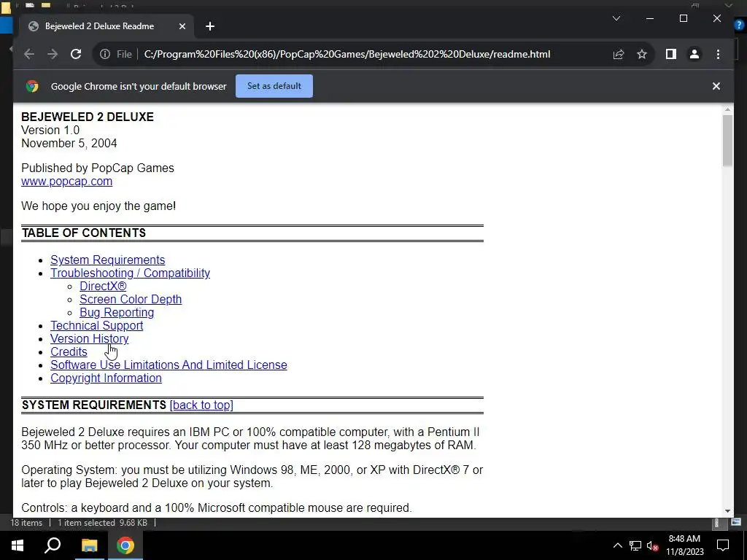The height and width of the screenshot is (560, 747).
Task: Open Version History link
Action: pyautogui.click(x=90, y=338)
